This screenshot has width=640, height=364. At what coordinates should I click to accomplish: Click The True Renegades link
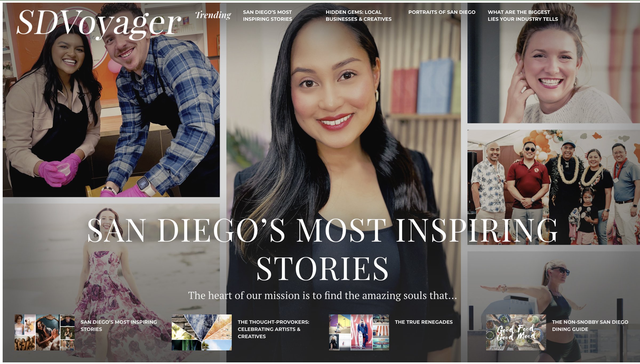click(x=423, y=322)
